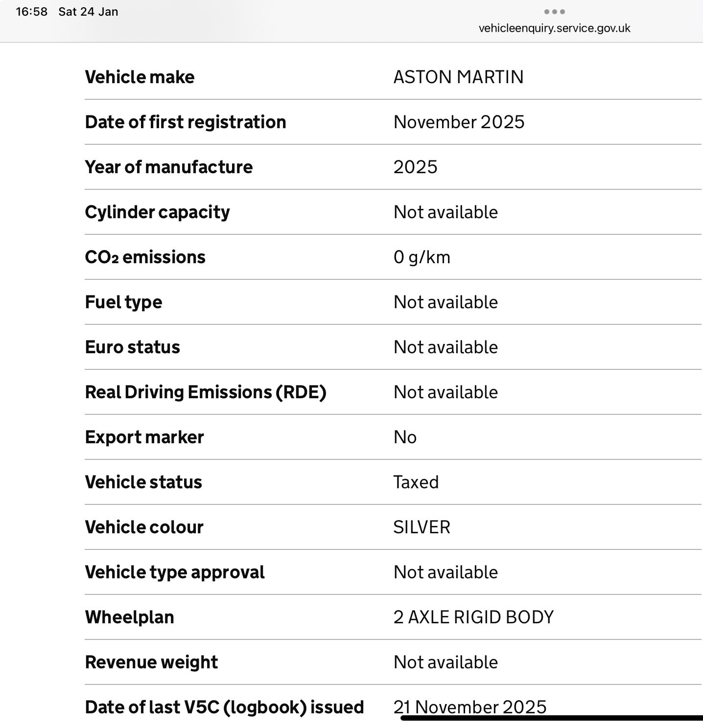Tap the Sat 24 Jan date
This screenshot has height=728, width=703.
(x=88, y=12)
